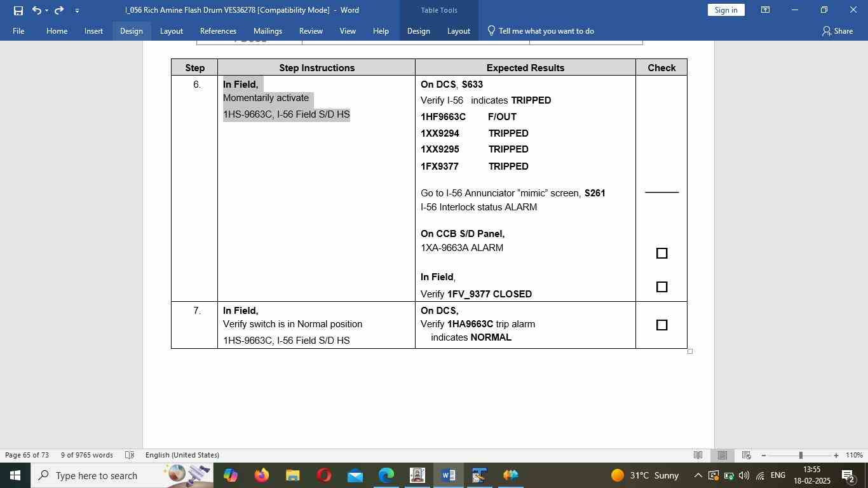Viewport: 868px width, 488px height.
Task: Open the undo history dropdown arrow
Action: (47, 10)
